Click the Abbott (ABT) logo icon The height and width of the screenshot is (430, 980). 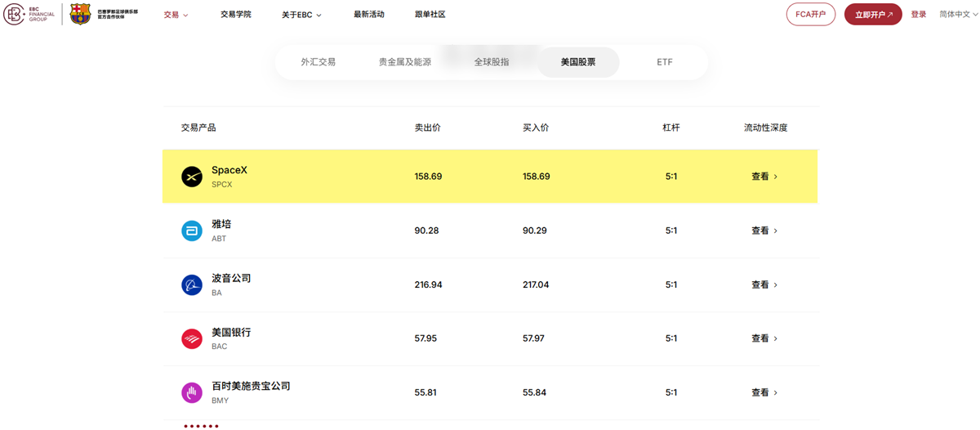(192, 231)
